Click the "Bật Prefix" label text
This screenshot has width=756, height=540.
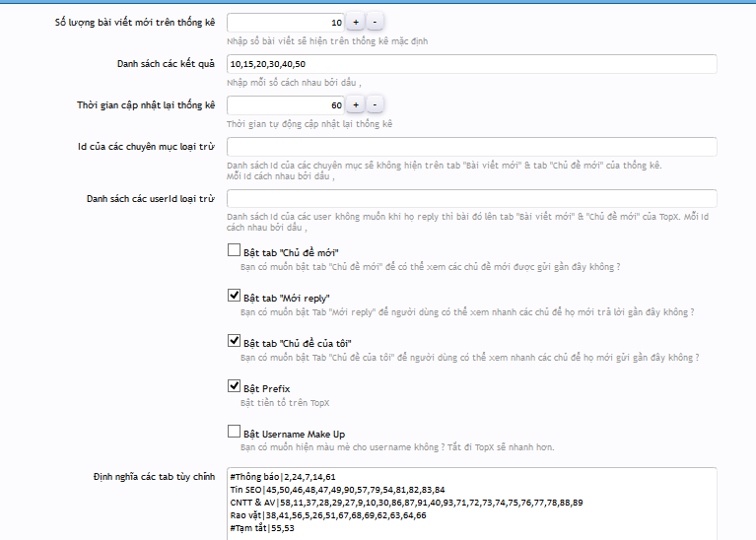267,388
